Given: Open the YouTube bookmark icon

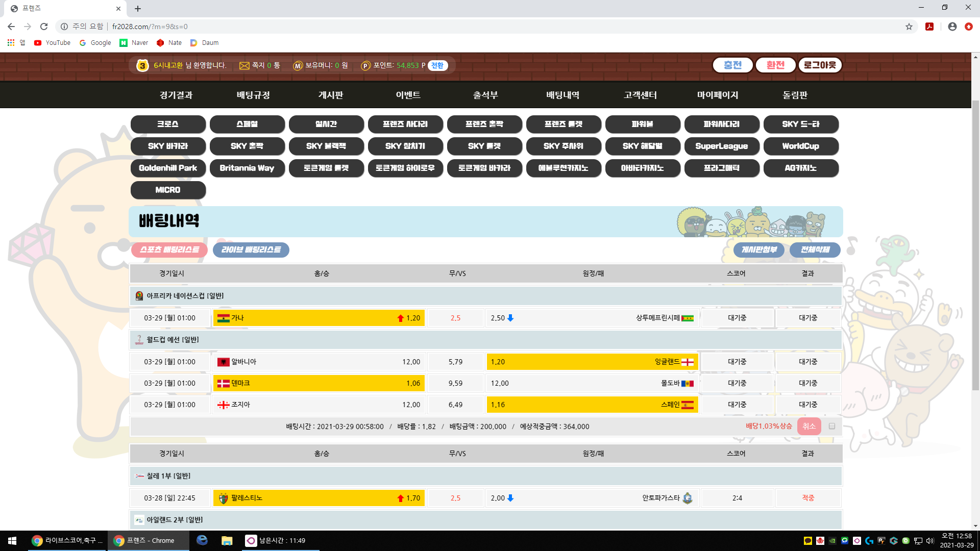Looking at the screenshot, I should (x=38, y=43).
